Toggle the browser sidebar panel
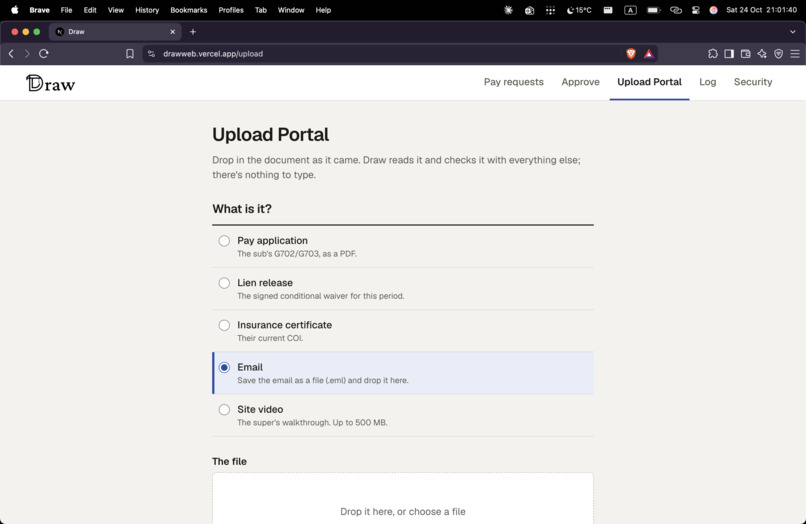Viewport: 806px width, 524px height. [x=729, y=53]
